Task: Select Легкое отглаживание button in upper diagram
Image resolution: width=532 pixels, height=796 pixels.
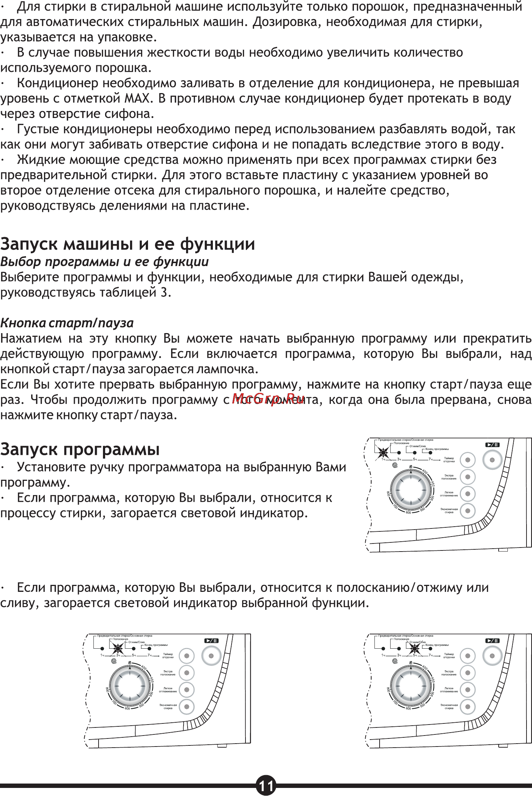Action: [468, 494]
